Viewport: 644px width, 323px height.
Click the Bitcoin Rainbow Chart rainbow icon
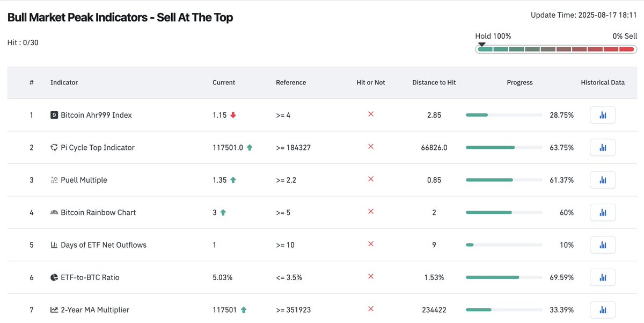pos(54,212)
